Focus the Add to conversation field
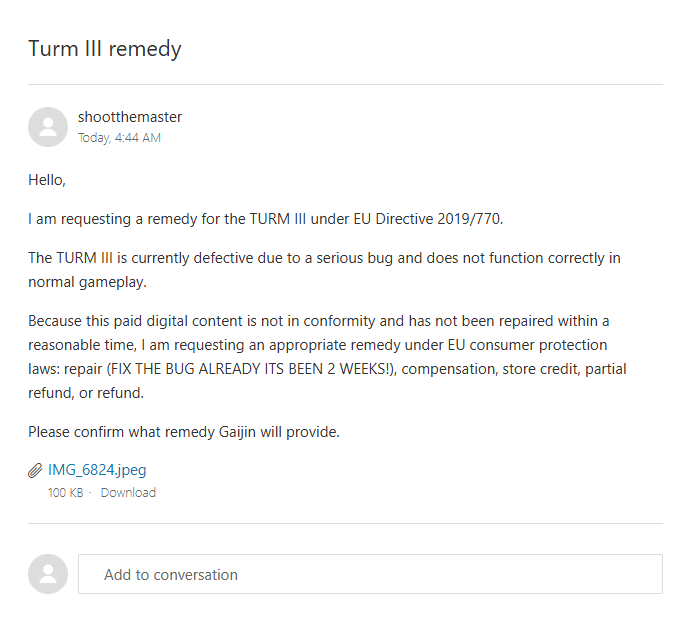Image resolution: width=680 pixels, height=634 pixels. pyautogui.click(x=370, y=574)
